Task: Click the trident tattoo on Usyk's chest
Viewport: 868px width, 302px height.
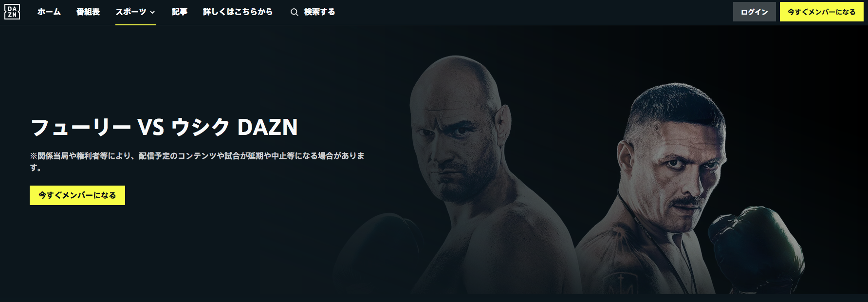Action: [620, 284]
